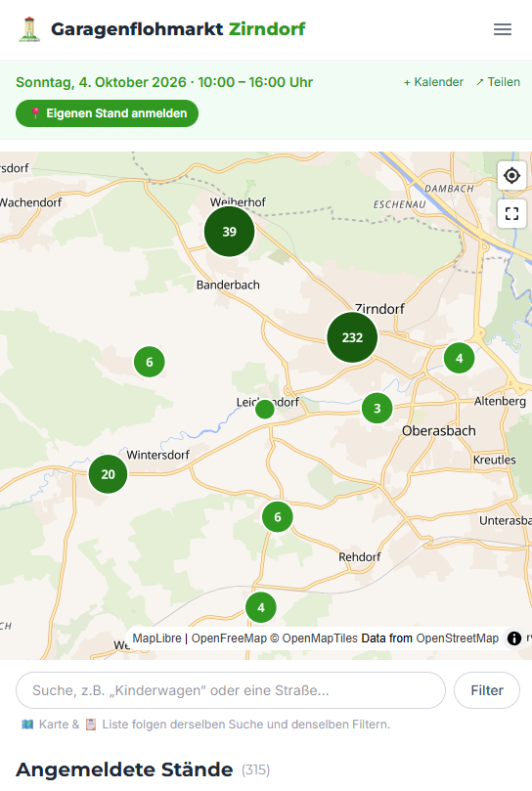532x791 pixels.
Task: Click the Banderbach map label
Action: pyautogui.click(x=228, y=286)
